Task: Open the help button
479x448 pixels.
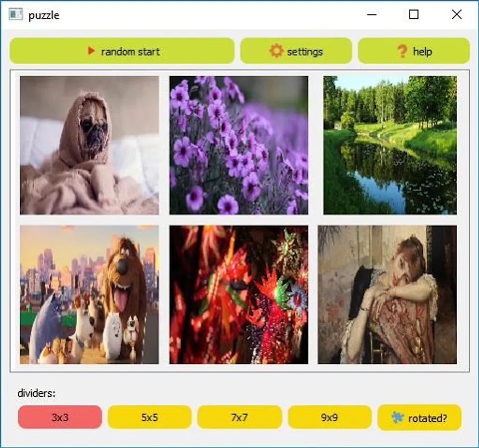Action: click(414, 51)
